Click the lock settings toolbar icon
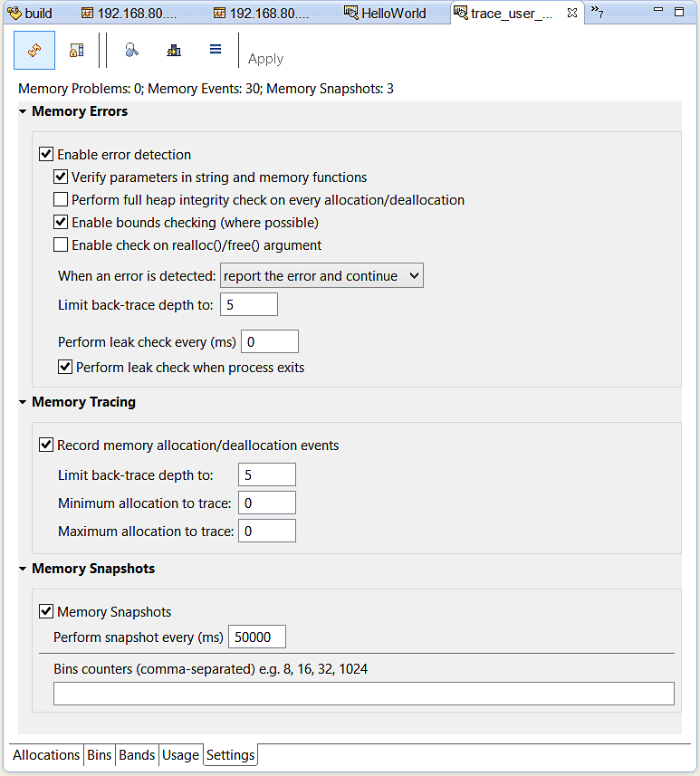This screenshot has width=700, height=776. [76, 50]
